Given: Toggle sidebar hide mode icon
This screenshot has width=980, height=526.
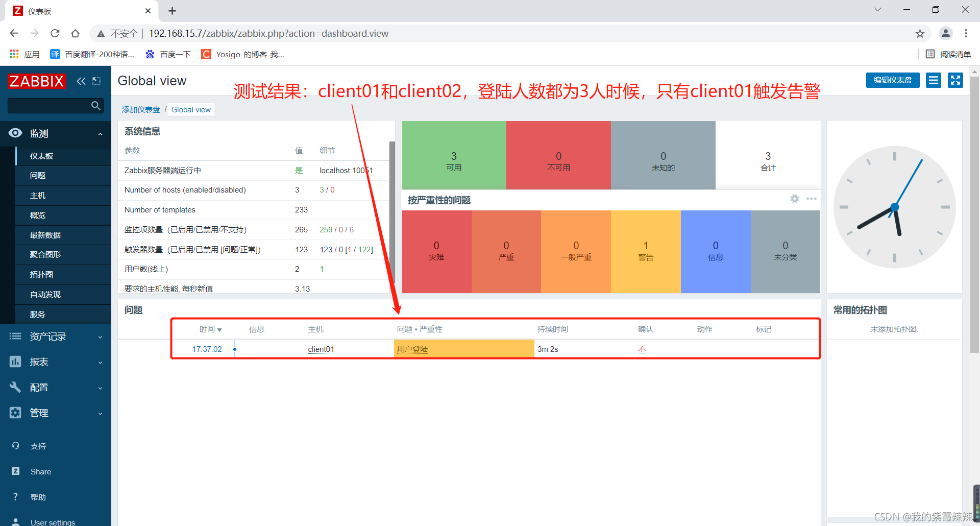Looking at the screenshot, I should pyautogui.click(x=96, y=81).
